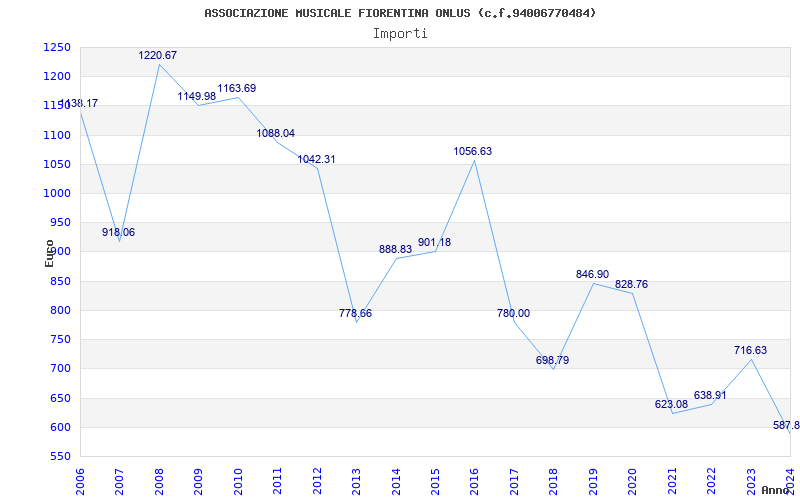The height and width of the screenshot is (500, 800).
Task: Click the 550 y-axis value
Action: click(x=60, y=456)
